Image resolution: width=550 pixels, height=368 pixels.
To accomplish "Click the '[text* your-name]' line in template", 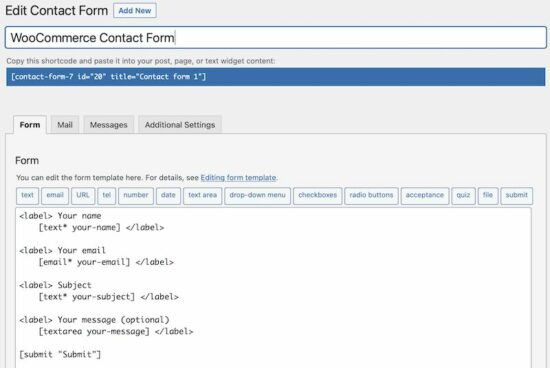I will (x=101, y=228).
